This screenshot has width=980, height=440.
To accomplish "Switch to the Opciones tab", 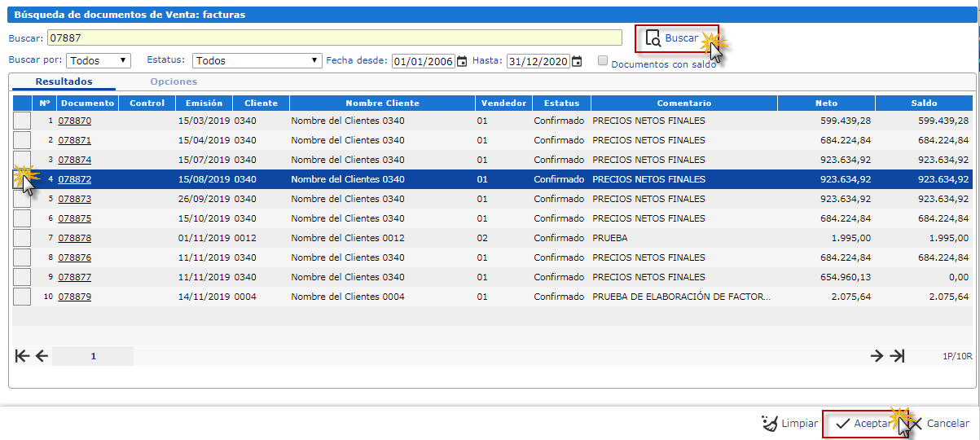I will tap(174, 81).
